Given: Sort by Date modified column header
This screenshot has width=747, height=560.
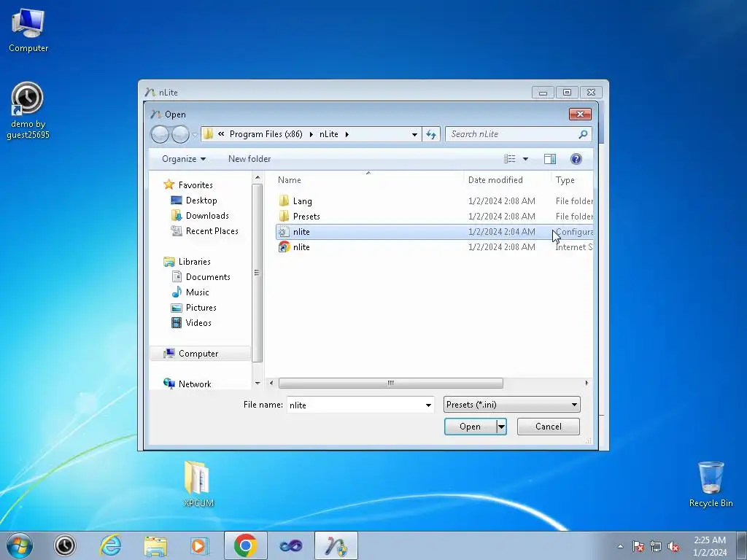Looking at the screenshot, I should coord(495,180).
